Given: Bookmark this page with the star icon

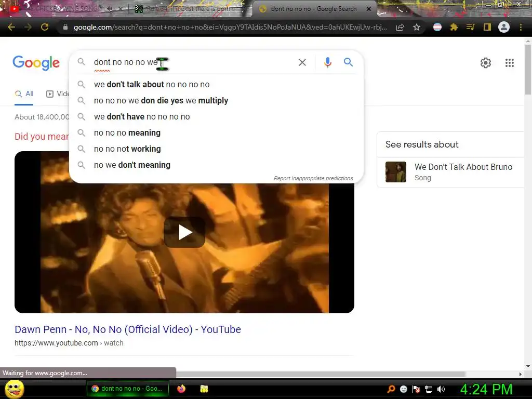Looking at the screenshot, I should 417,27.
